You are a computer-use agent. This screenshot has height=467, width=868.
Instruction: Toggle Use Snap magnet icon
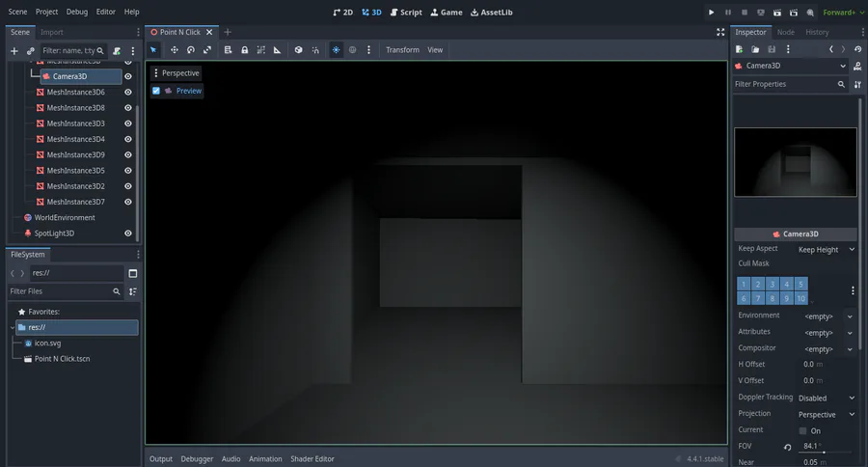[x=315, y=50]
